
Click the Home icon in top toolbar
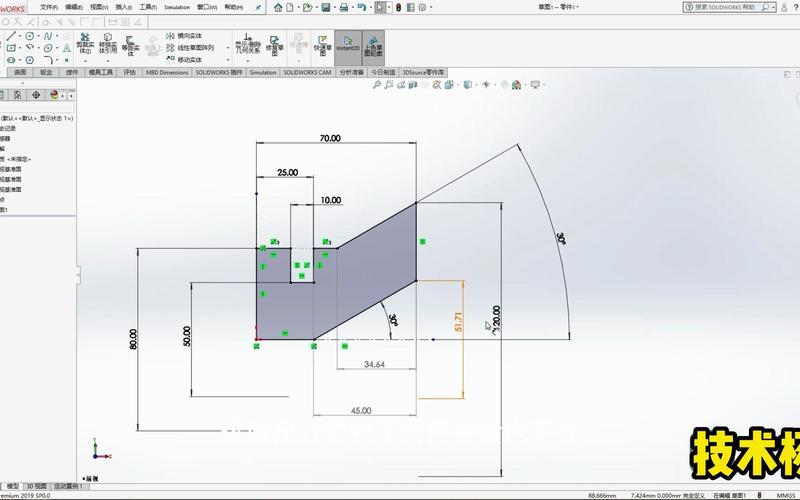278,7
